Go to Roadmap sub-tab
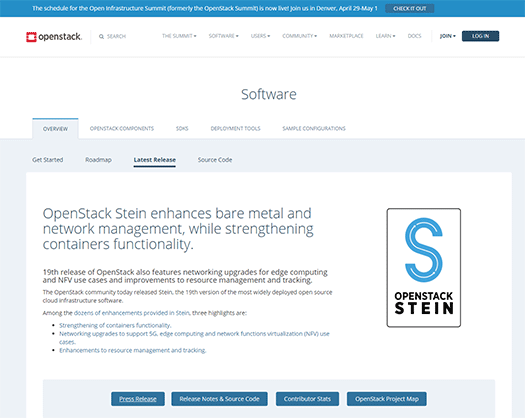The height and width of the screenshot is (418, 525). 98,160
